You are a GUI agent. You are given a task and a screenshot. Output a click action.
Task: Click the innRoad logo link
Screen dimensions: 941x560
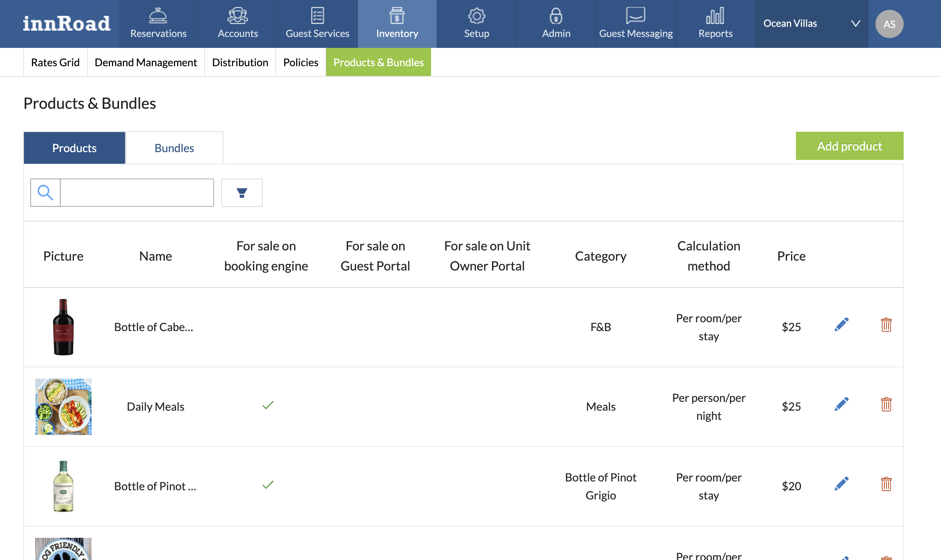67,24
